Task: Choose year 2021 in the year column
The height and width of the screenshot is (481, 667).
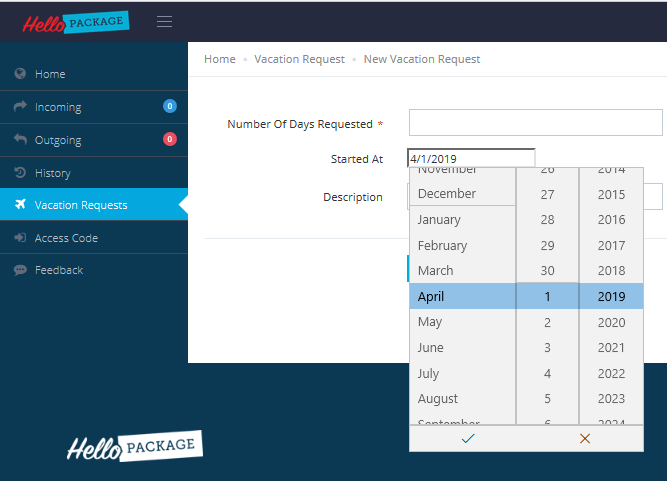Action: click(611, 347)
